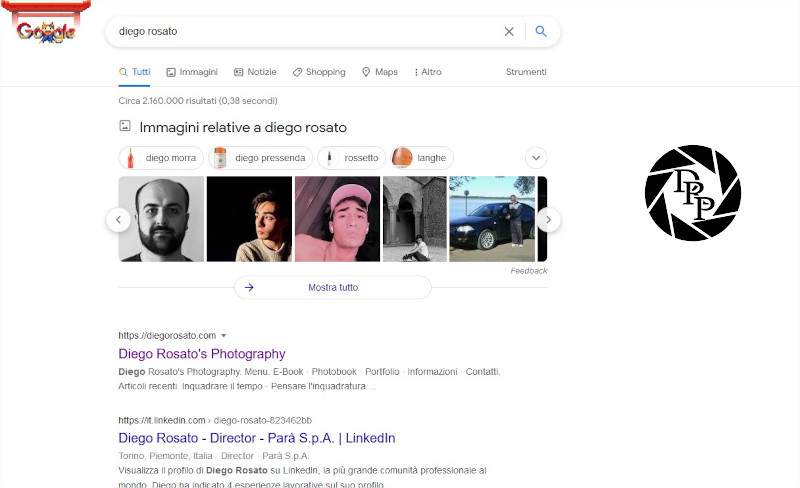Switch to the Notizie tab
This screenshot has width=800, height=488.
point(255,72)
